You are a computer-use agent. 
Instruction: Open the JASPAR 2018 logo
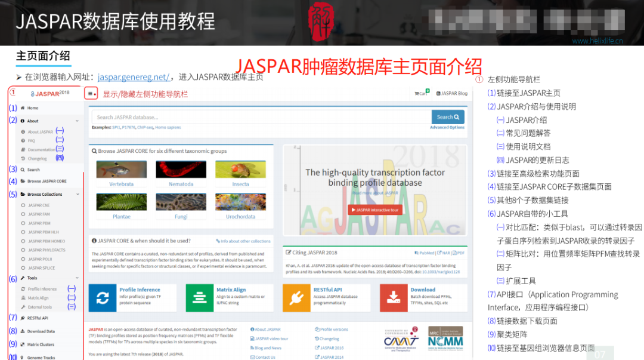(x=49, y=93)
